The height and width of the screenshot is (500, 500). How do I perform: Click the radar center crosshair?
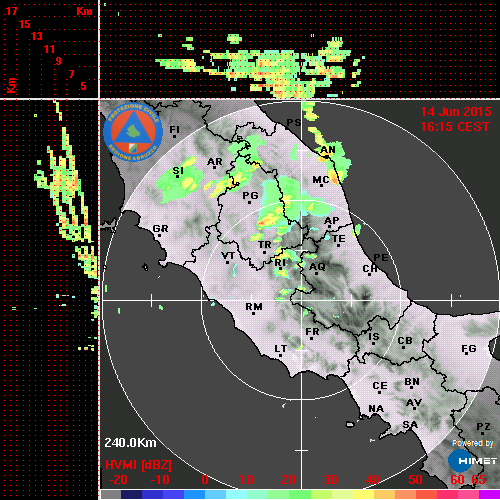[x=301, y=300]
